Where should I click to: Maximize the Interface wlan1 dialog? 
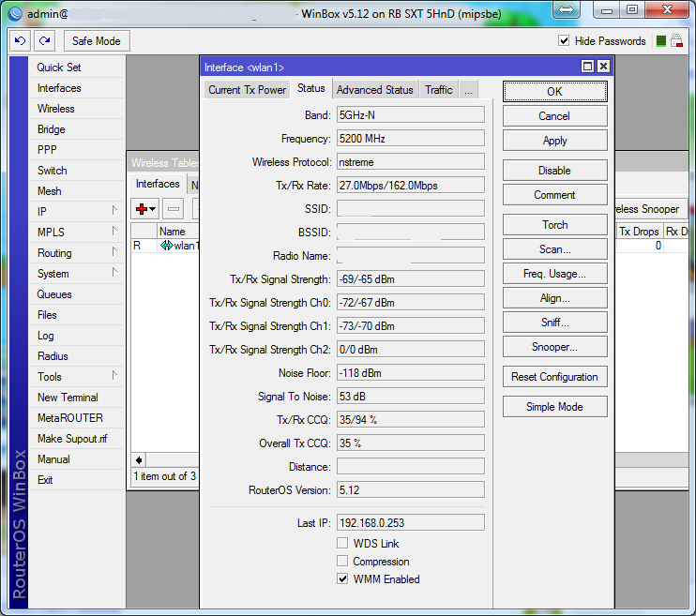(x=587, y=67)
